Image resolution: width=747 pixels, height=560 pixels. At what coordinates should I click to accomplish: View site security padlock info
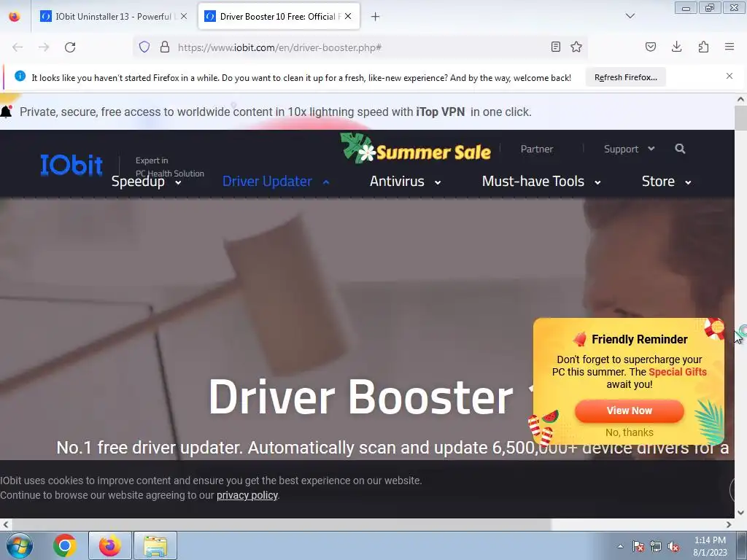pos(165,47)
